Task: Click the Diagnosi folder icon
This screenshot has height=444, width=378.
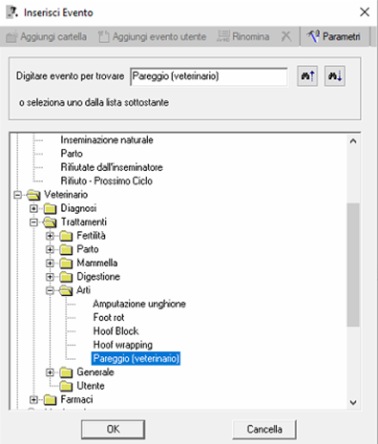Action: click(50, 209)
